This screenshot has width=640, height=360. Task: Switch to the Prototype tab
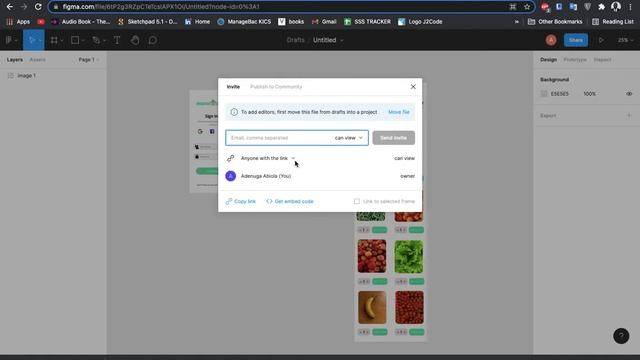point(575,60)
